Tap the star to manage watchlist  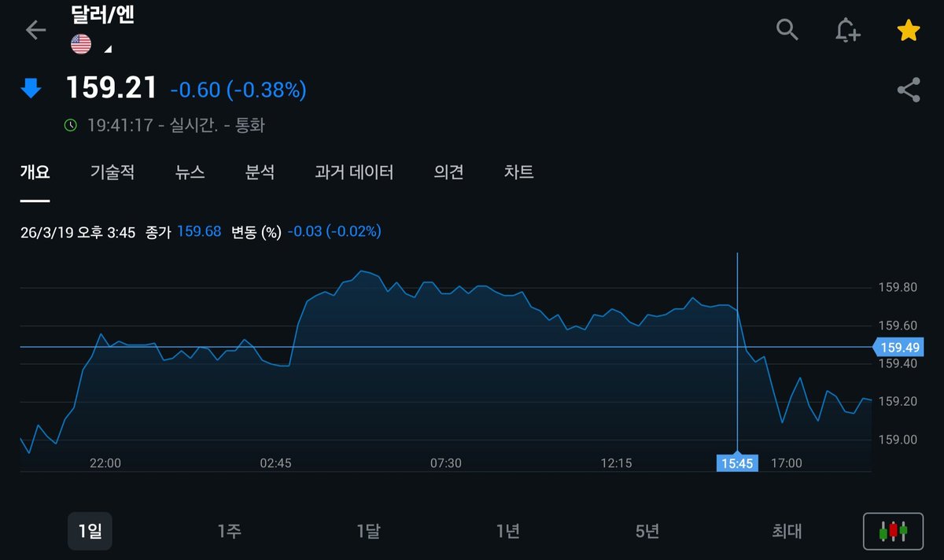coord(909,30)
